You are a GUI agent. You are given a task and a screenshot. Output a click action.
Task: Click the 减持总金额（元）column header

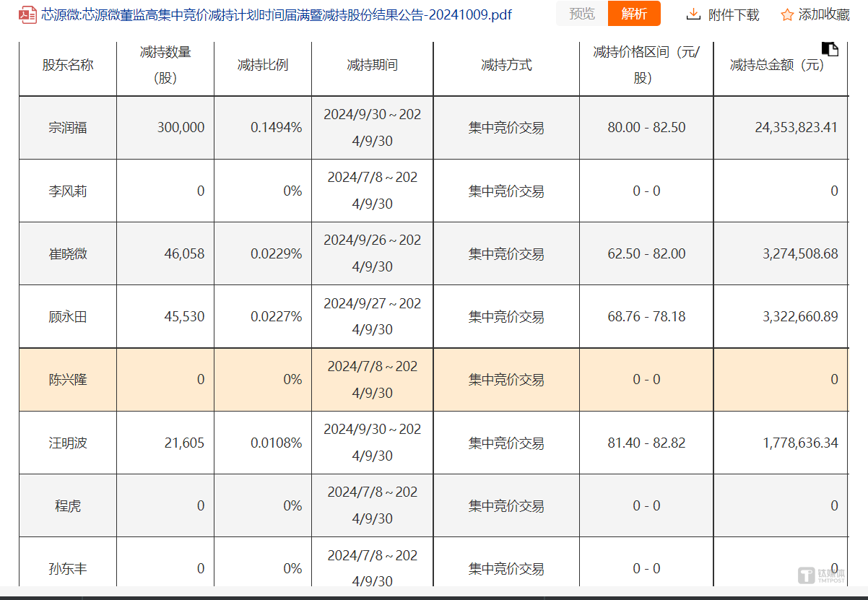pyautogui.click(x=777, y=64)
